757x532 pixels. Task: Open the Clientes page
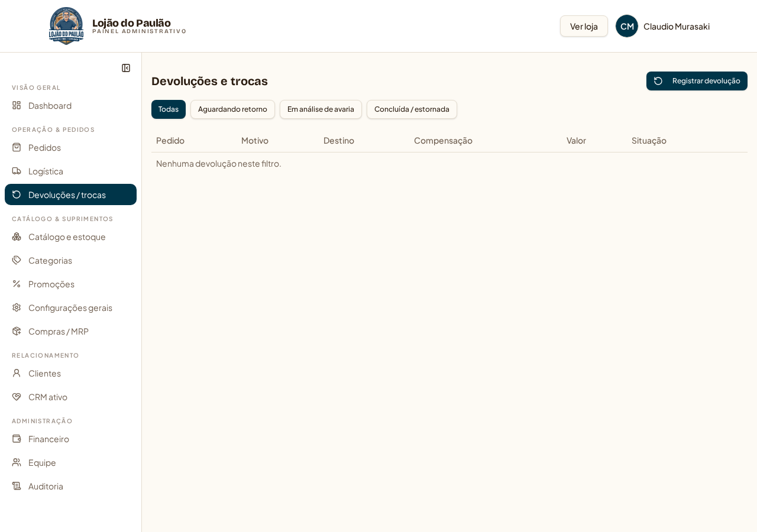point(70,373)
